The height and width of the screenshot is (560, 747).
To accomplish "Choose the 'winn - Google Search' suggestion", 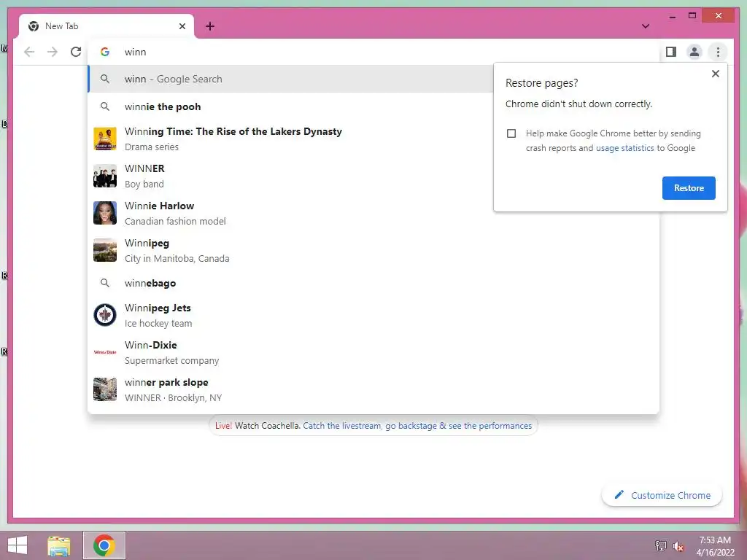I will [290, 79].
